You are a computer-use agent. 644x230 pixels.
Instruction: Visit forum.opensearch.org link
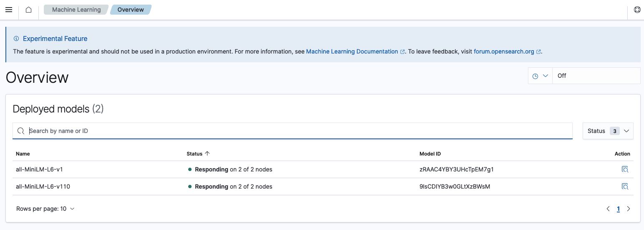click(x=504, y=51)
